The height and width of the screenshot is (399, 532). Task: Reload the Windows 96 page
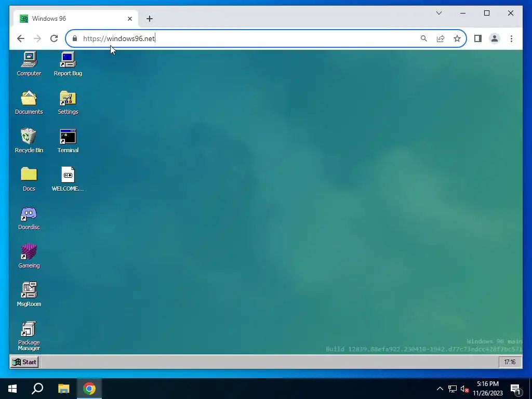pos(54,38)
